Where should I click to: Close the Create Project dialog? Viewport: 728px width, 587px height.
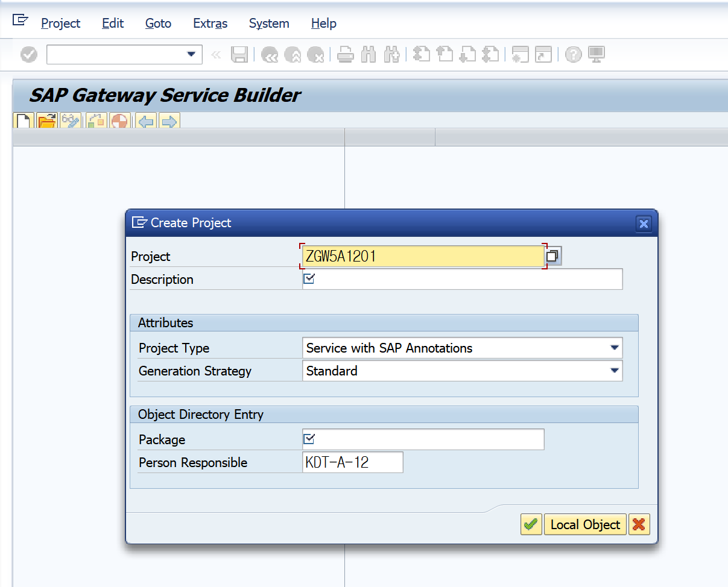(644, 224)
